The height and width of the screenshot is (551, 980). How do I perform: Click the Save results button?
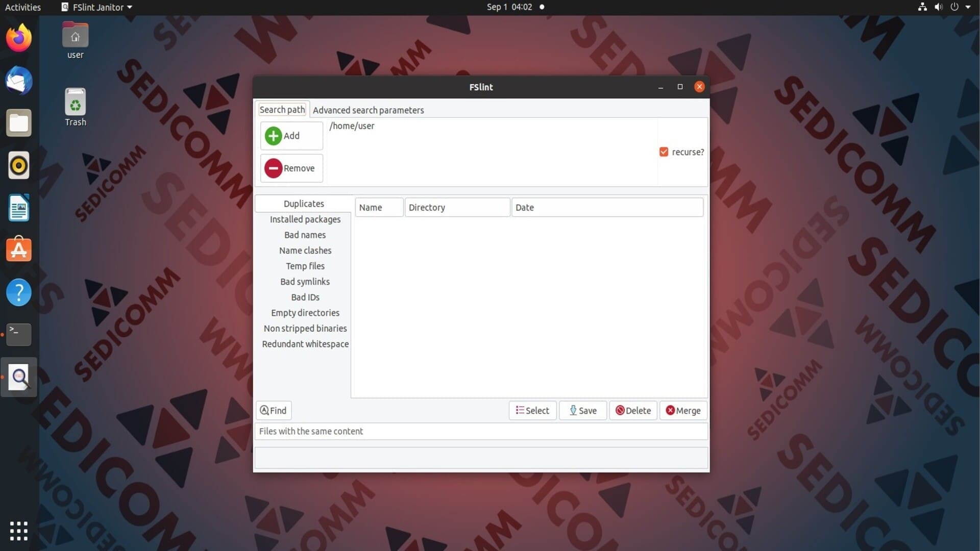[x=583, y=411]
